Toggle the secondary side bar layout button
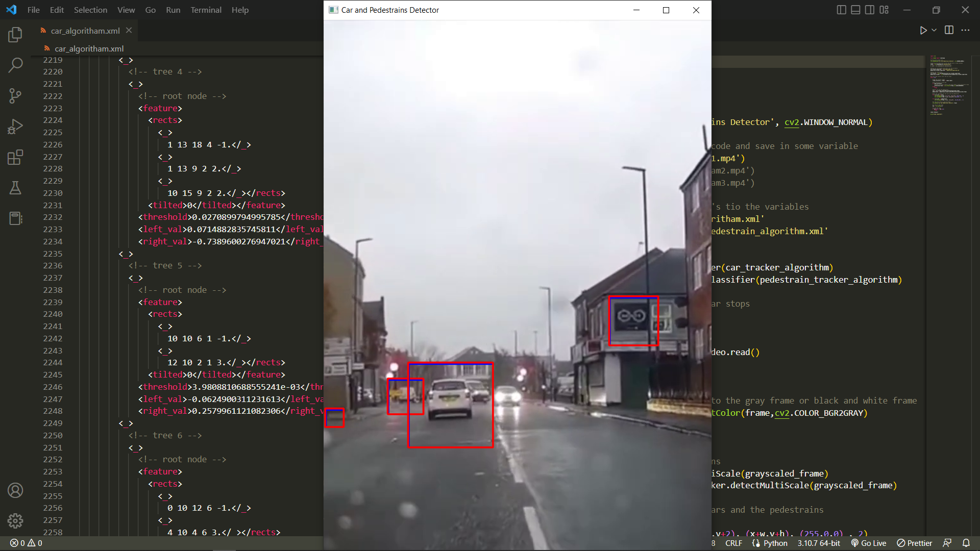980x551 pixels. [870, 10]
